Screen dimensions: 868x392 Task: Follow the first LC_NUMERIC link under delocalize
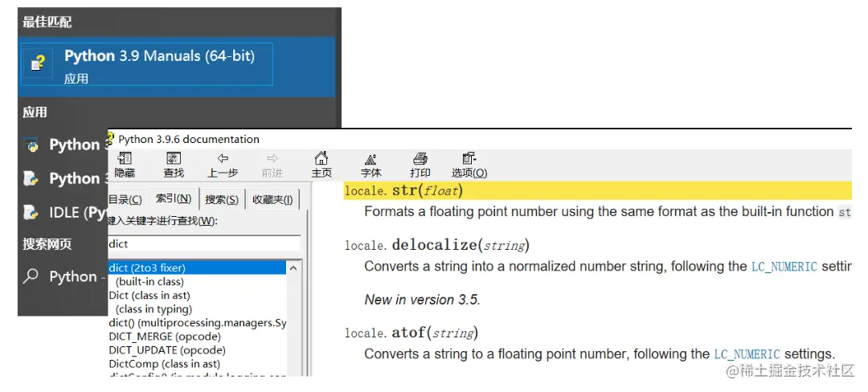tap(784, 267)
